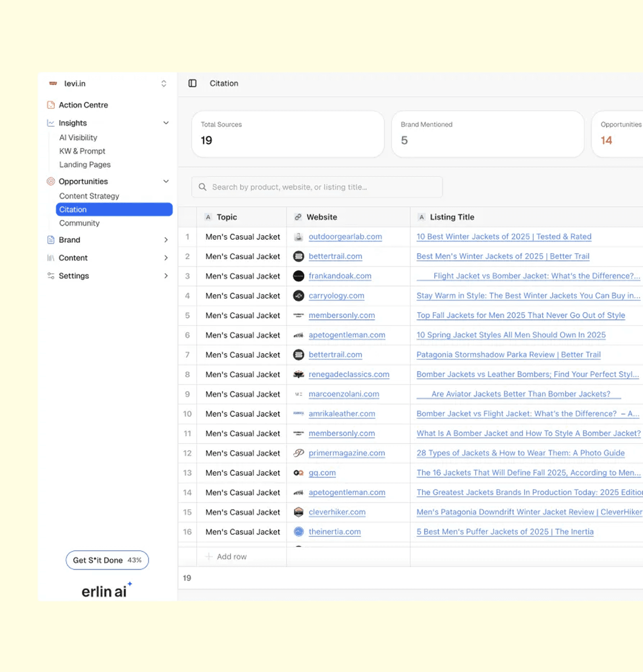
Task: Click the amrikaleather.com favicon
Action: pos(298,414)
